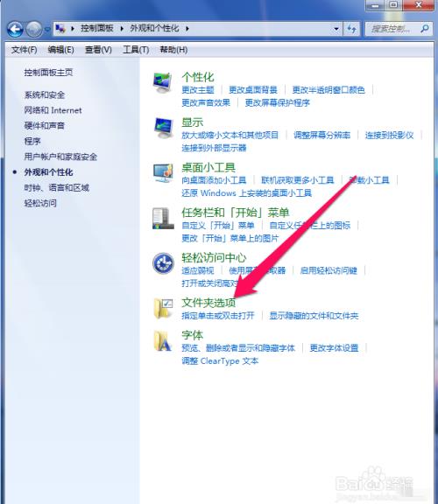Viewport: 438px width, 504px height.
Task: Open 程序 in the sidebar
Action: [32, 141]
